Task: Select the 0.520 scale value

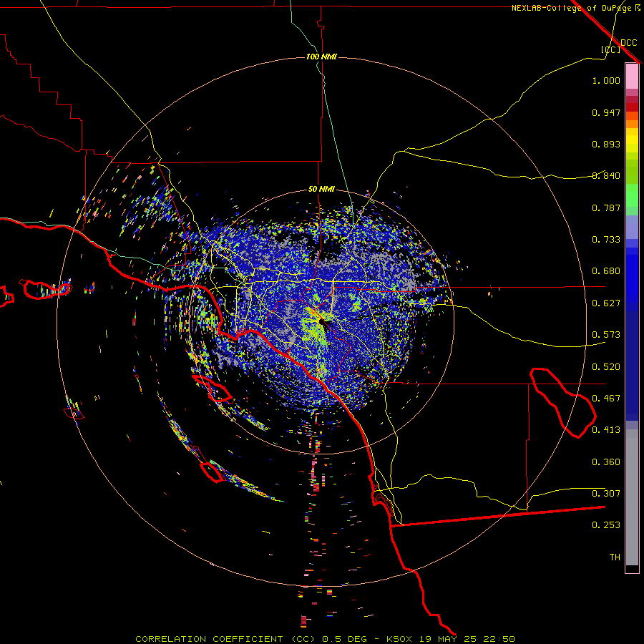Action: [606, 367]
